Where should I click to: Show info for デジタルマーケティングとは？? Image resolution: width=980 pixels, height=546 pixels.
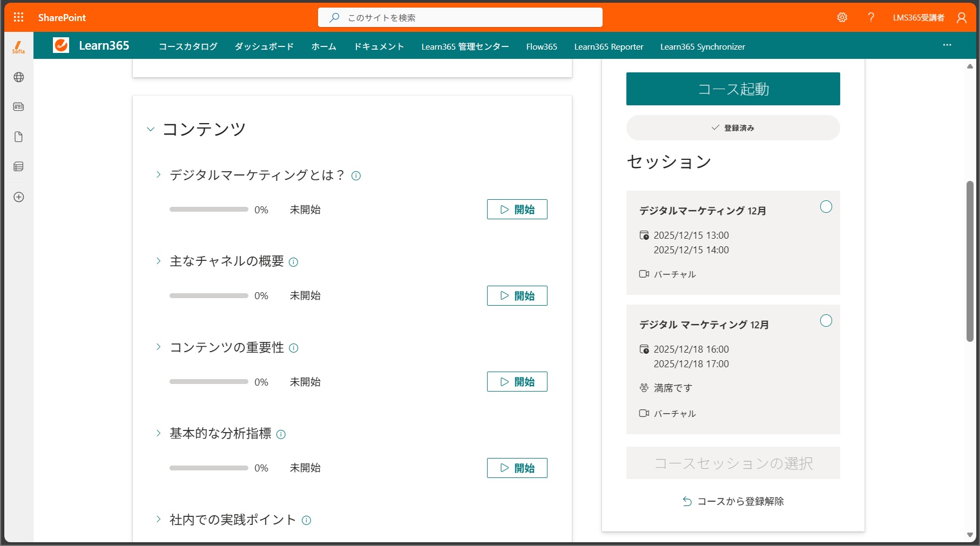point(356,176)
